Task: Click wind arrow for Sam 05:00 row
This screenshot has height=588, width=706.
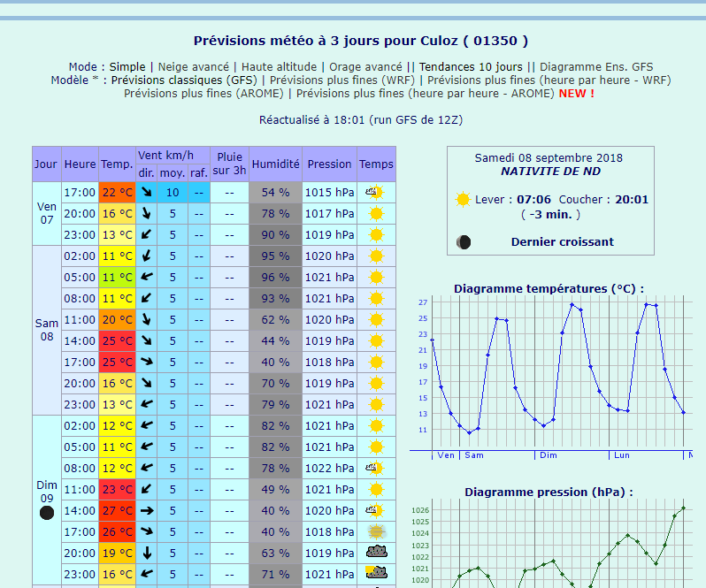Action: pos(146,277)
